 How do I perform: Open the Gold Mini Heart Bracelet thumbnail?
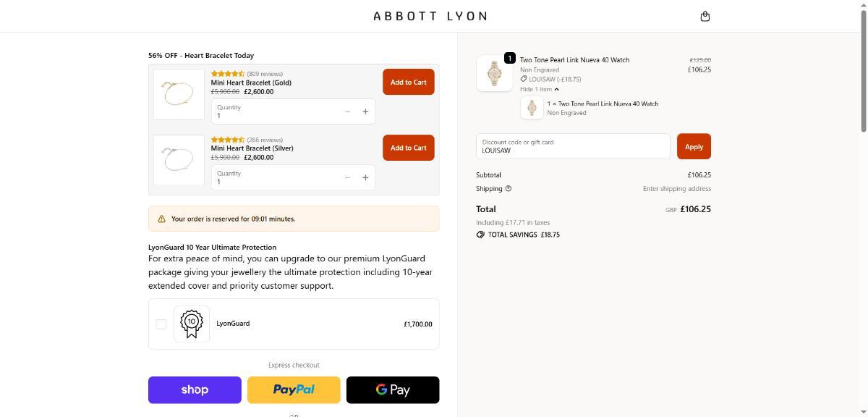pos(179,94)
